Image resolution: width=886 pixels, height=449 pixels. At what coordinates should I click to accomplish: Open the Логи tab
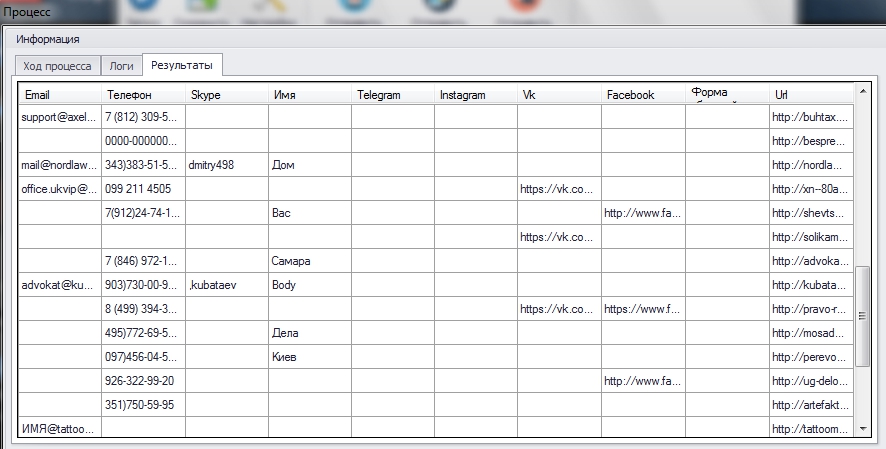(x=121, y=66)
